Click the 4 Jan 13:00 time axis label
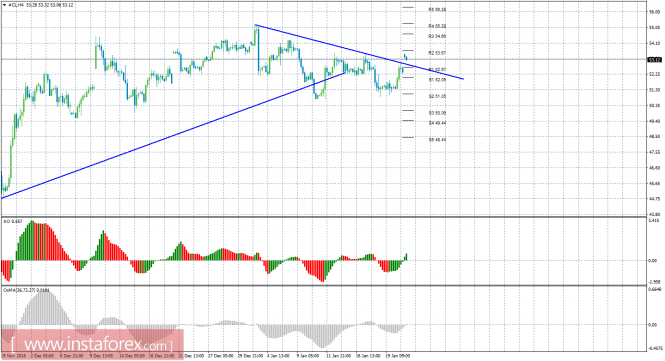 pos(278,356)
